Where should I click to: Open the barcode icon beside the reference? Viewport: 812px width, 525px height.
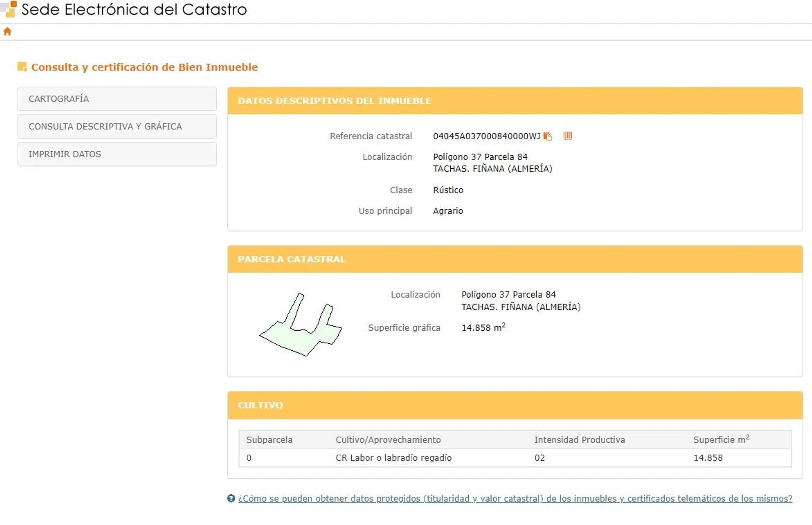[567, 136]
